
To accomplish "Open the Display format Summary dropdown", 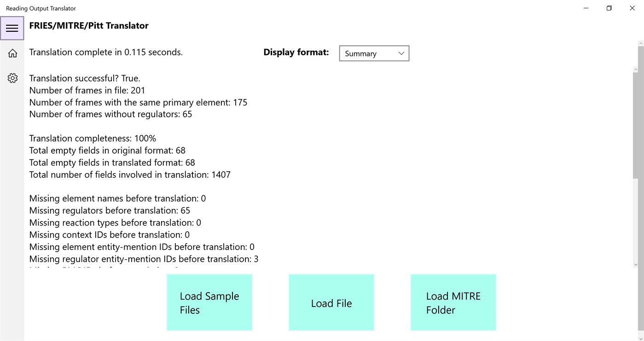I will (x=374, y=53).
